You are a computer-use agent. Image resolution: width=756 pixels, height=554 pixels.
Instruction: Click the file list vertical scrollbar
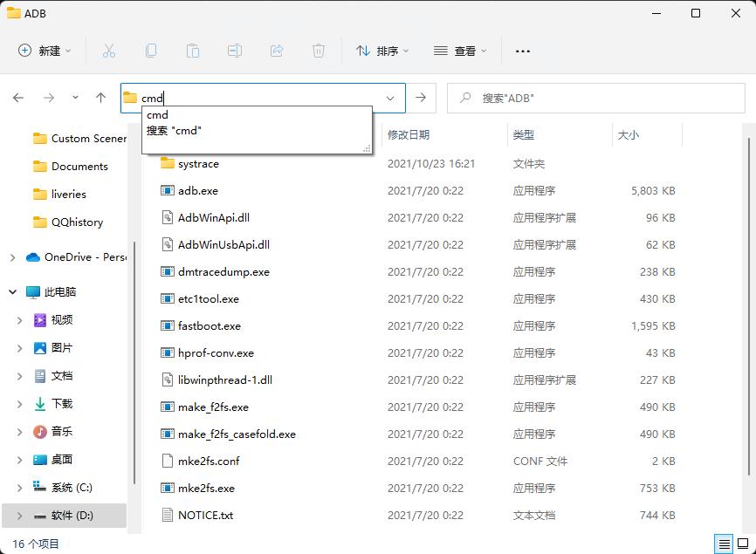749,306
